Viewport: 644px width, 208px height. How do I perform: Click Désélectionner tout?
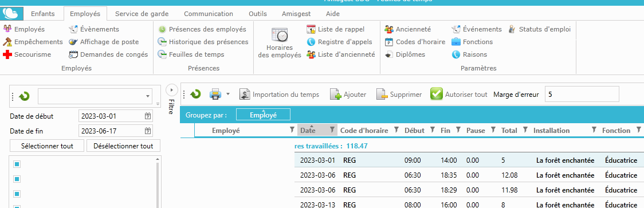point(123,146)
